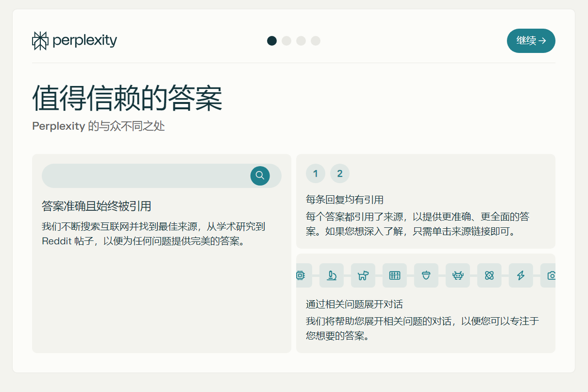
Task: Select the atom topic icon
Action: click(489, 275)
